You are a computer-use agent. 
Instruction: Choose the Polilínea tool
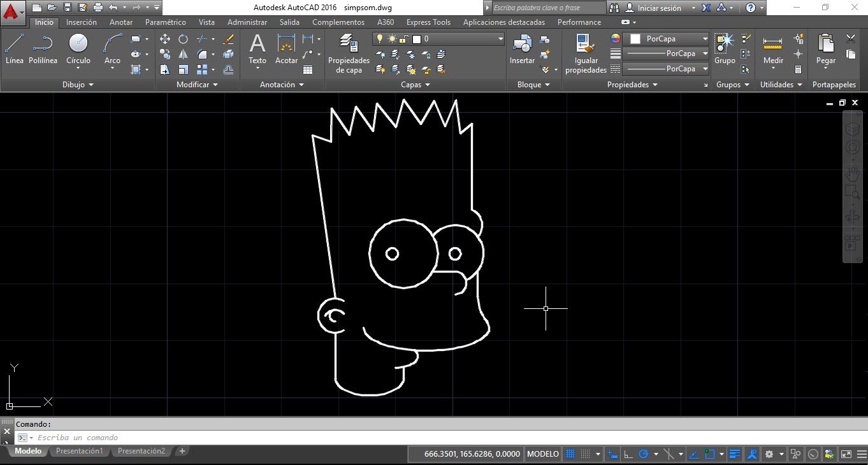point(43,49)
